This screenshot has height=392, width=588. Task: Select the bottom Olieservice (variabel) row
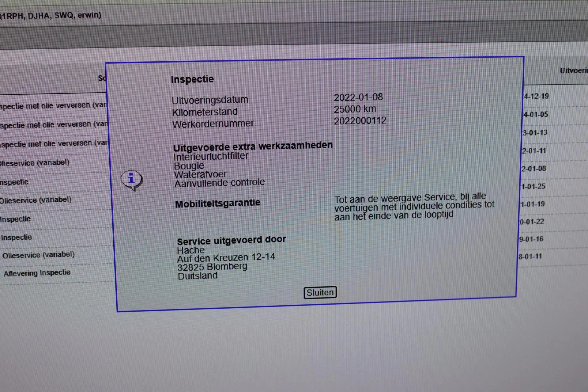(x=39, y=255)
